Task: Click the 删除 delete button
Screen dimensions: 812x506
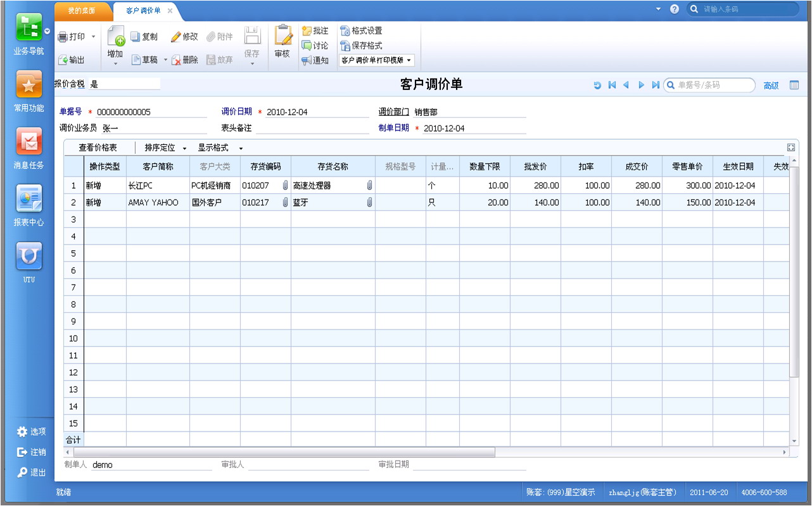Action: point(184,60)
